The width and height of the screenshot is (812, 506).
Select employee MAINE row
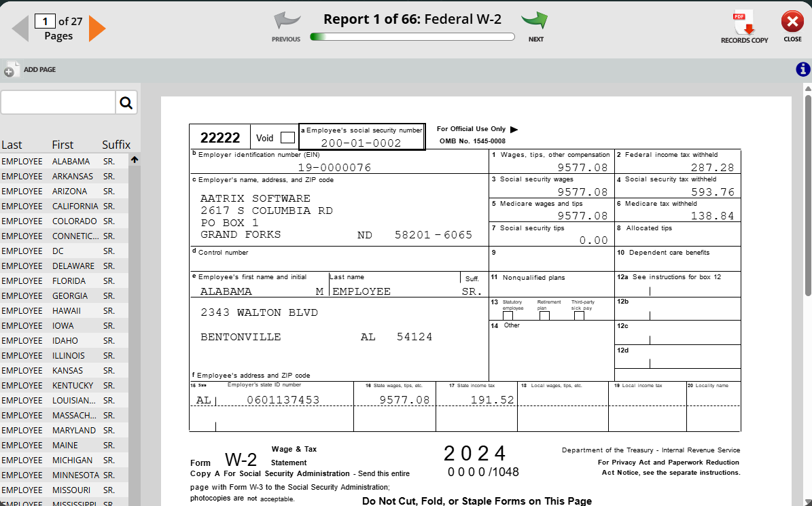[x=65, y=446]
